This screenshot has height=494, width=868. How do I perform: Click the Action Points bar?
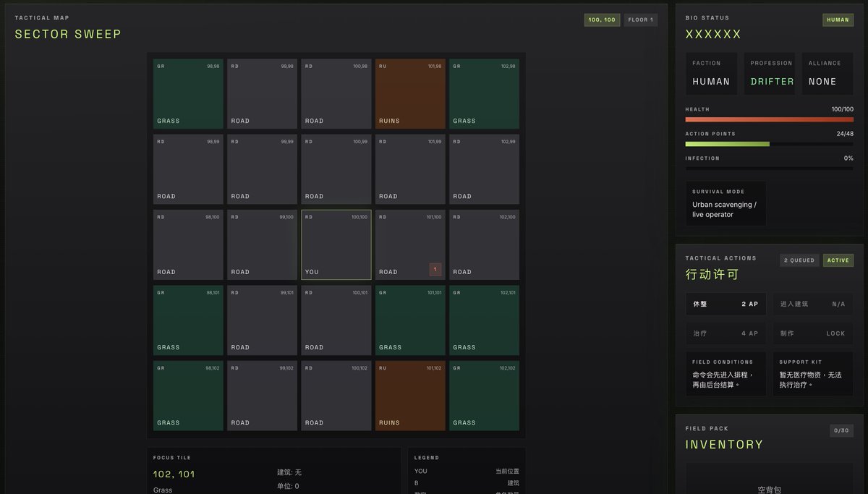tap(769, 144)
